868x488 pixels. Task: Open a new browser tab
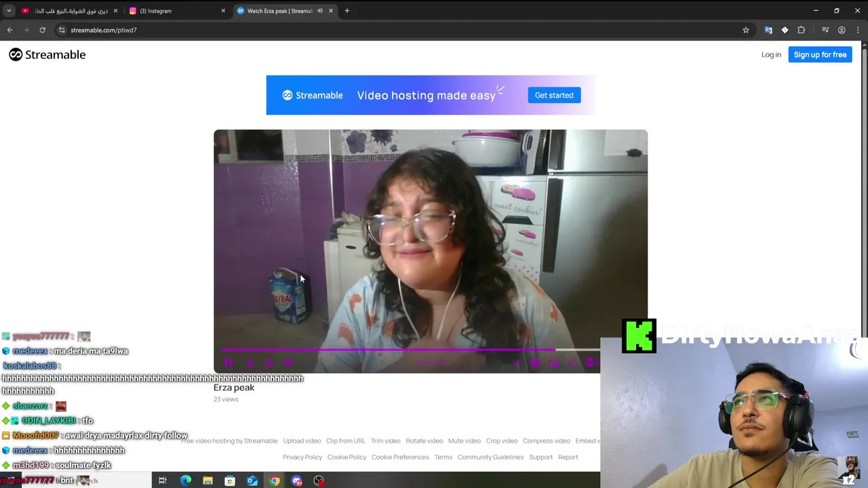coord(347,11)
